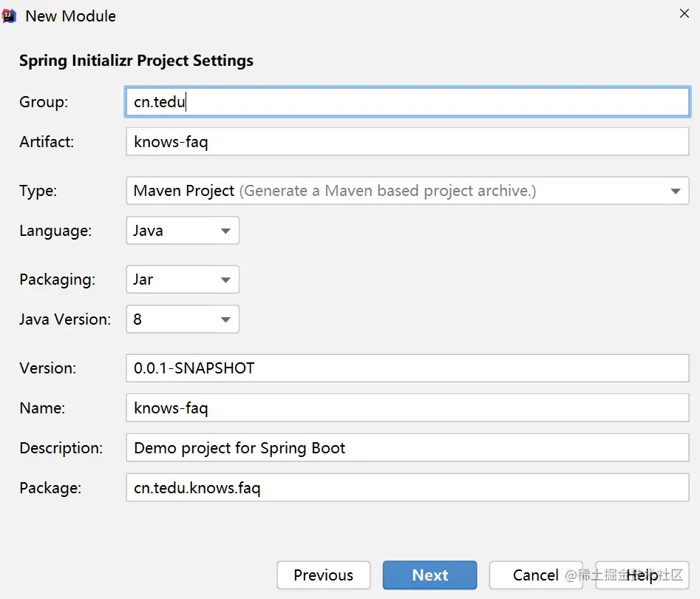Click the Group input field

click(407, 102)
